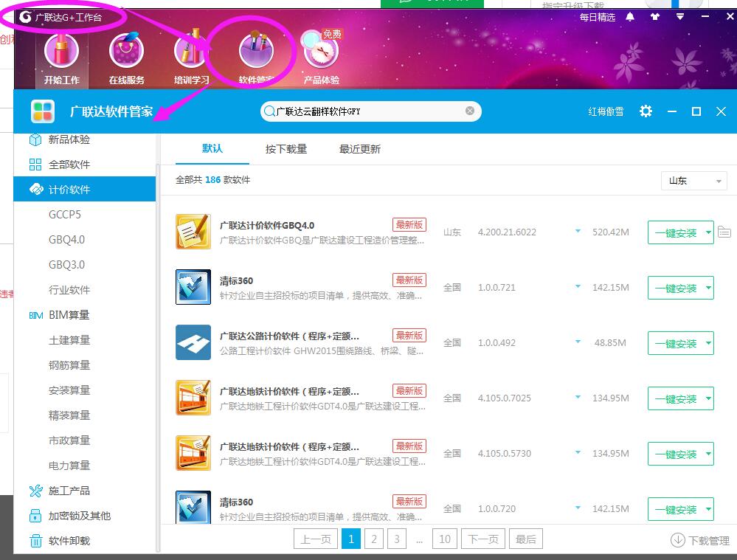Expand version dropdown for 1.0.0.721
This screenshot has width=737, height=560.
tap(578, 287)
